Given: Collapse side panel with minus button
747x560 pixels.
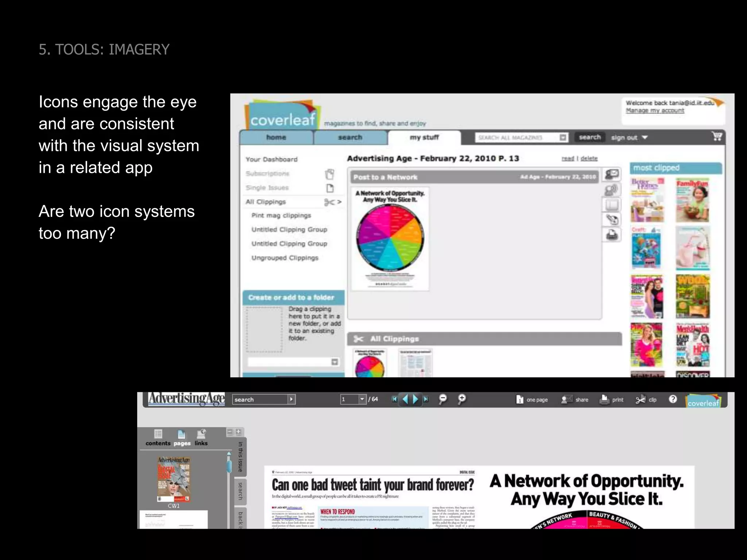Looking at the screenshot, I should pos(230,432).
